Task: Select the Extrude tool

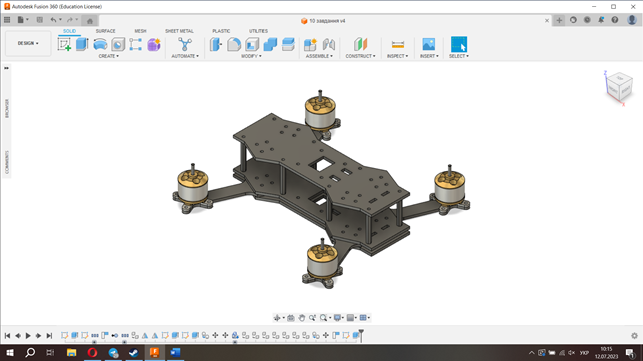Action: 82,44
